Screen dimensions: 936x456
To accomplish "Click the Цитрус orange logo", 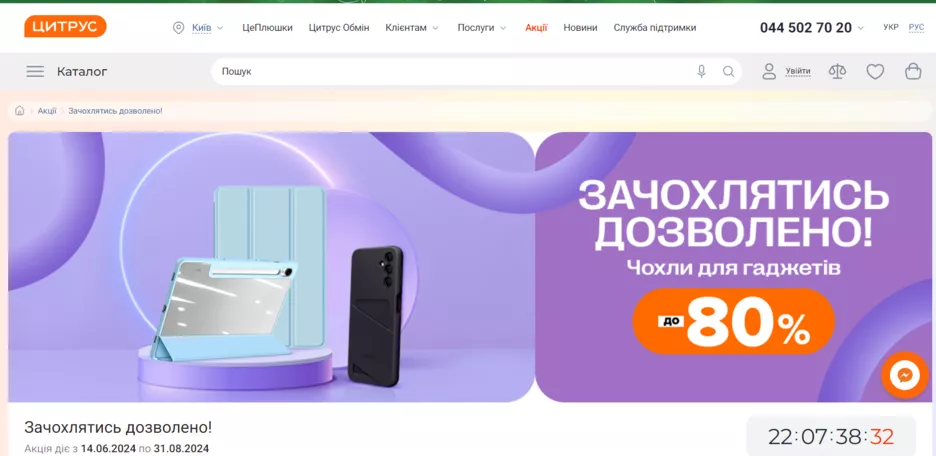I will point(65,26).
